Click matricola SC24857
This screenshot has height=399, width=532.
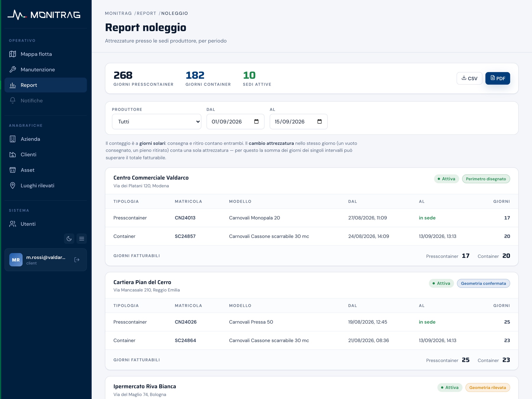coord(185,236)
